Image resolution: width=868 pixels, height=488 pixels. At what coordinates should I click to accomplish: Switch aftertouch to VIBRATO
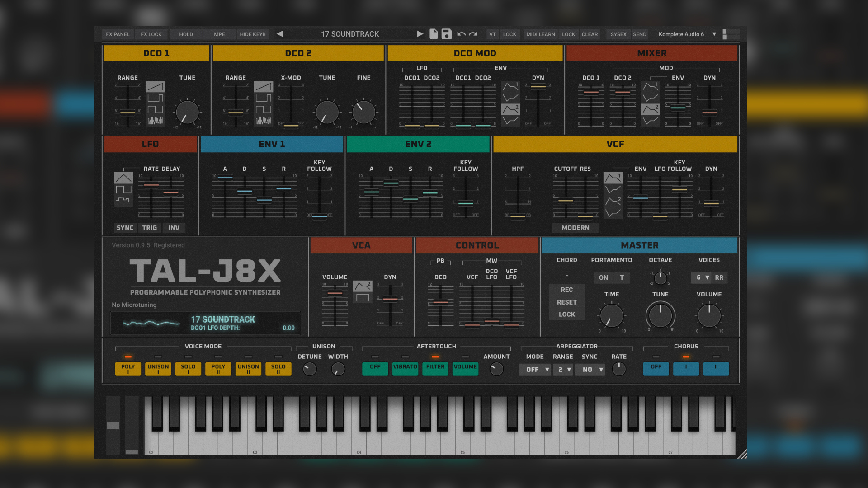pos(405,369)
